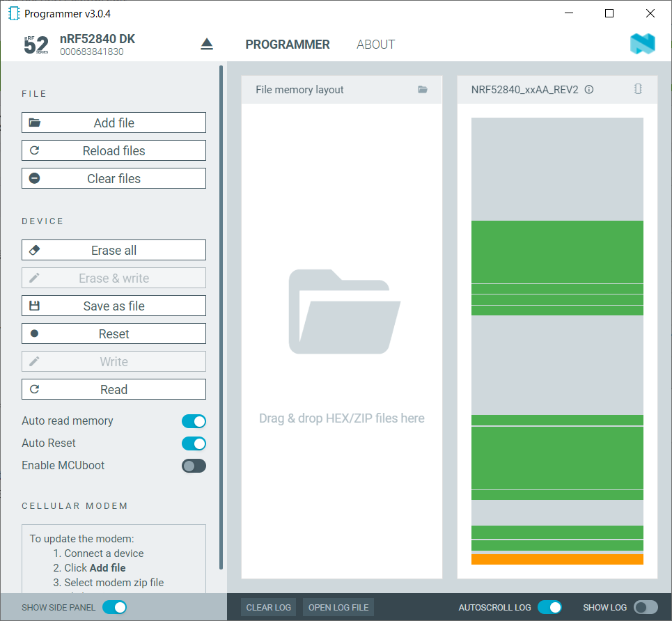Click the info icon next to NRF52840_xxAA_REV2

click(x=589, y=89)
